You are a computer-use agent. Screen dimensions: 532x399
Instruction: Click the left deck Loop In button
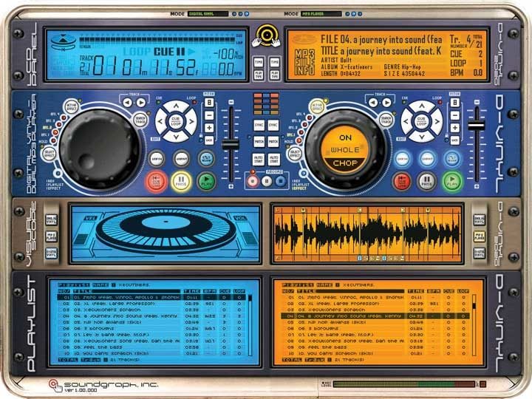[157, 158]
